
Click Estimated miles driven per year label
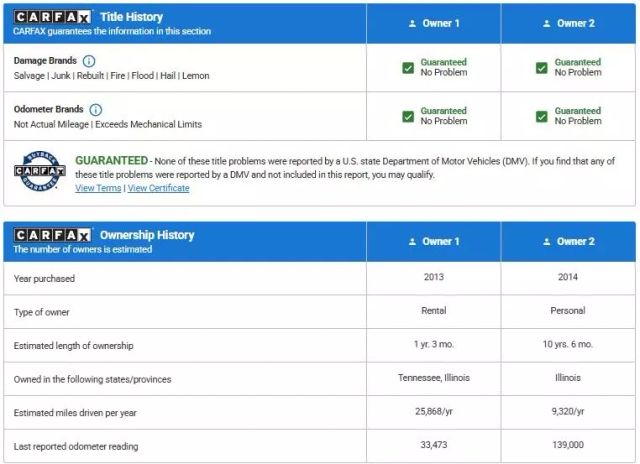pos(75,413)
